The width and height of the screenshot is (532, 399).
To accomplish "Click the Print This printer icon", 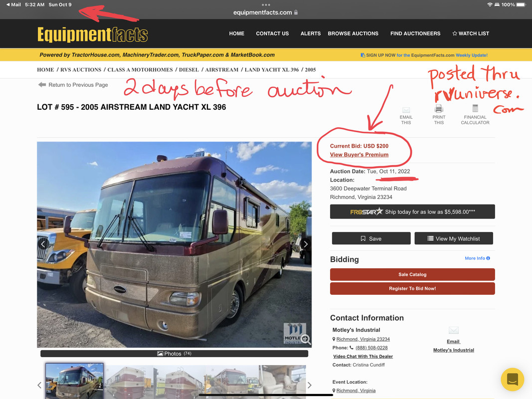I will tap(439, 109).
